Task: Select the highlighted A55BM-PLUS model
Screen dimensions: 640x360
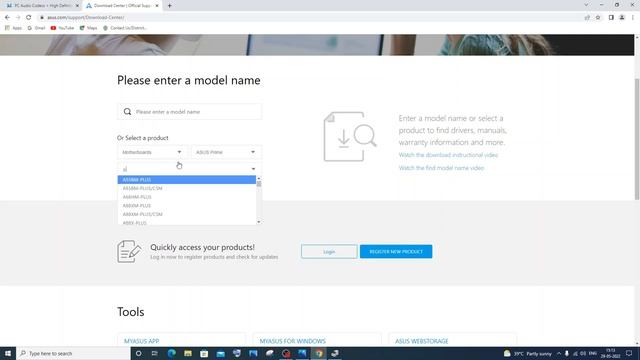Action: (x=187, y=180)
